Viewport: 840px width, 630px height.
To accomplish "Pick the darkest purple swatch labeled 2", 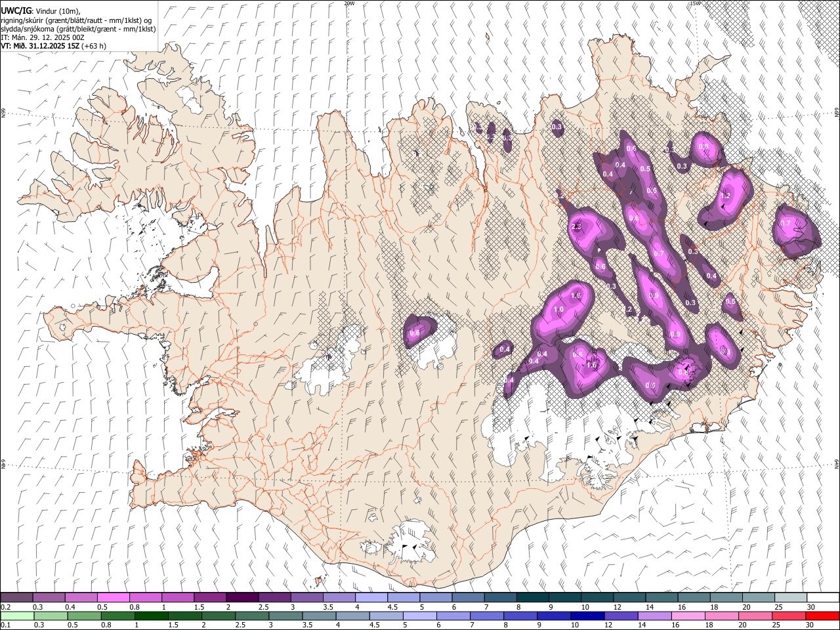I will [241, 597].
